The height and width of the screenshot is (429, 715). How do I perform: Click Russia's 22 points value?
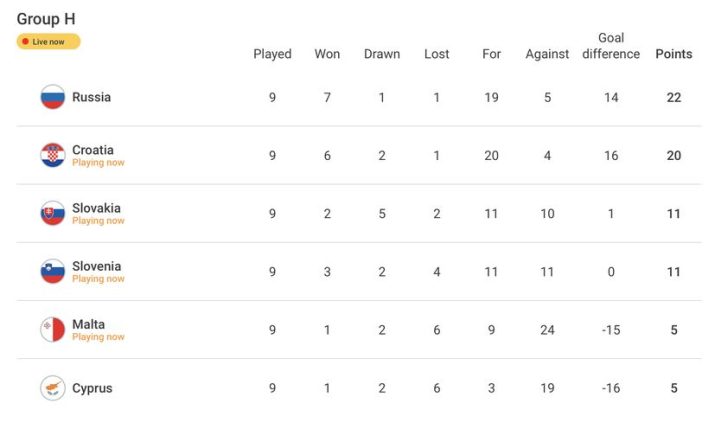(673, 97)
